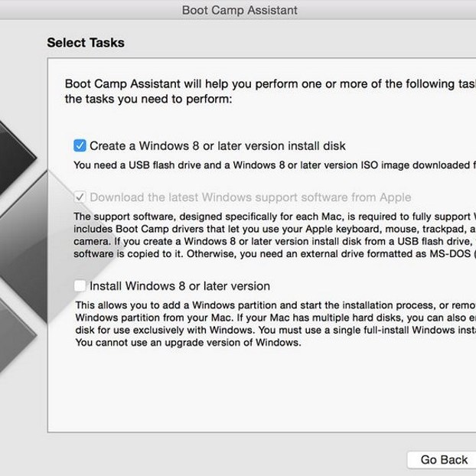Click the Windows partition description paragraph
Viewport: 476px width, 476px height.
pos(268,318)
